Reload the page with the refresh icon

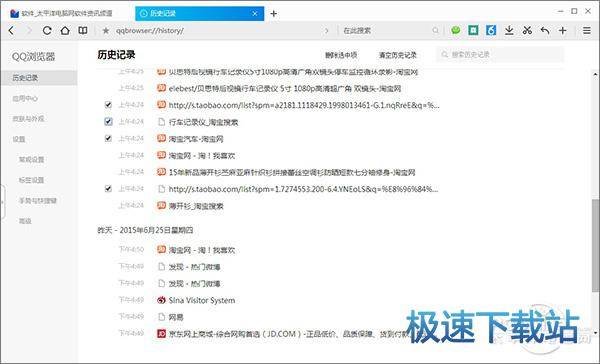coord(47,31)
